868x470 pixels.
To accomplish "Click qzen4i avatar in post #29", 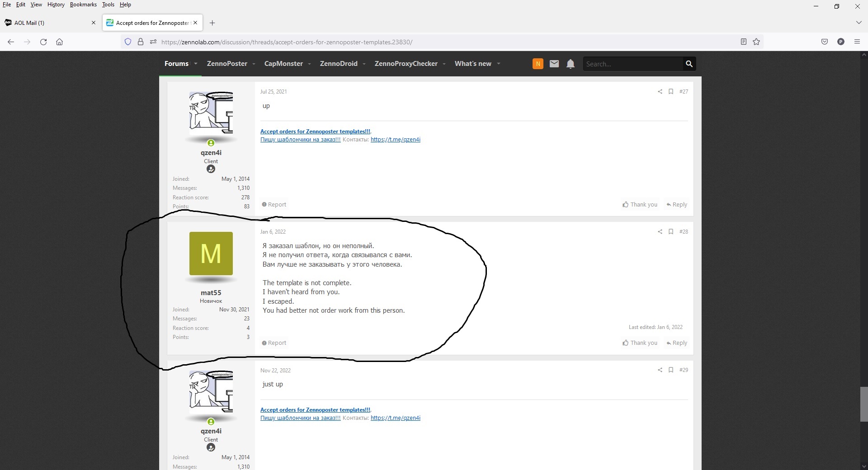I will [x=211, y=391].
